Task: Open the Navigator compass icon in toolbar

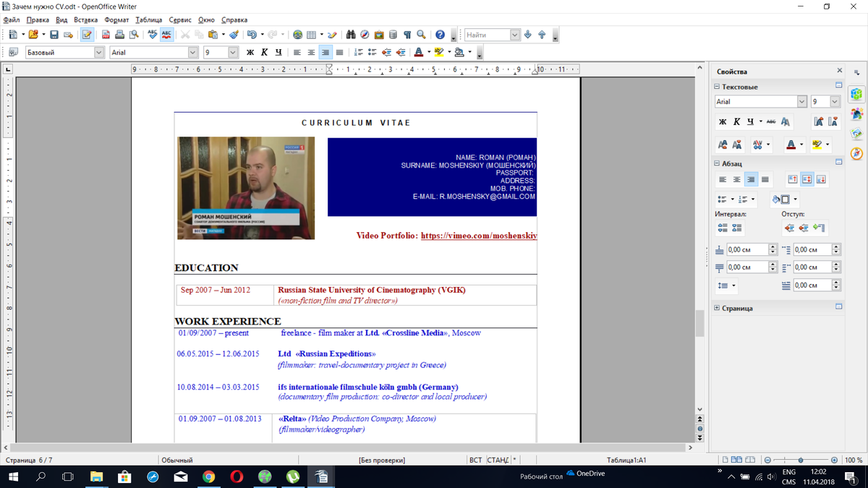Action: point(365,35)
